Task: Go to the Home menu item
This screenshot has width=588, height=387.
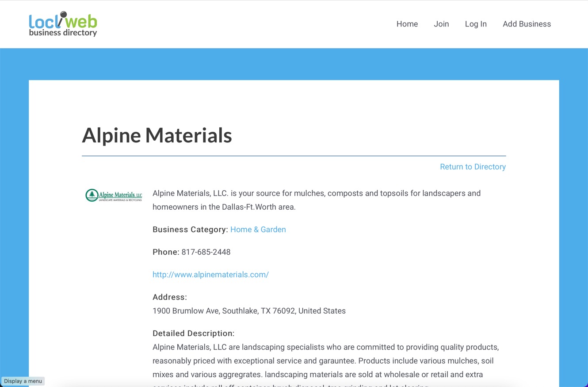Action: (x=407, y=24)
